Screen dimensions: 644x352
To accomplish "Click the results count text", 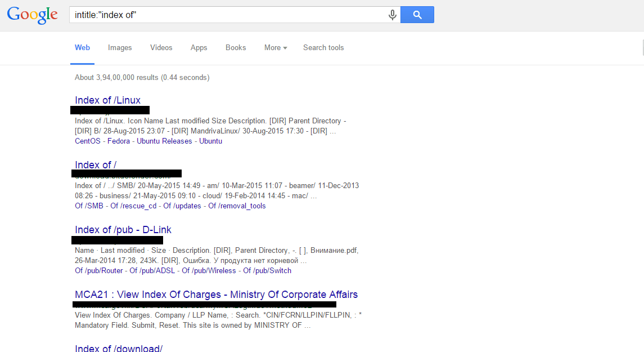I will click(x=142, y=77).
